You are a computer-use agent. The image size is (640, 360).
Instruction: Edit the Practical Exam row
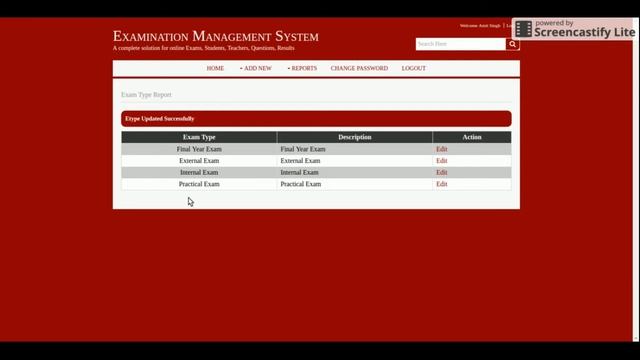[442, 184]
